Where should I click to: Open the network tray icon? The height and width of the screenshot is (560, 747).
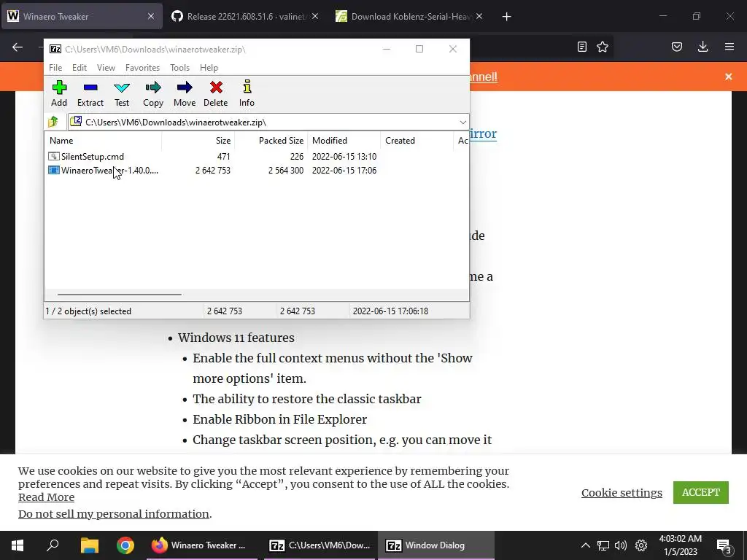coord(603,545)
